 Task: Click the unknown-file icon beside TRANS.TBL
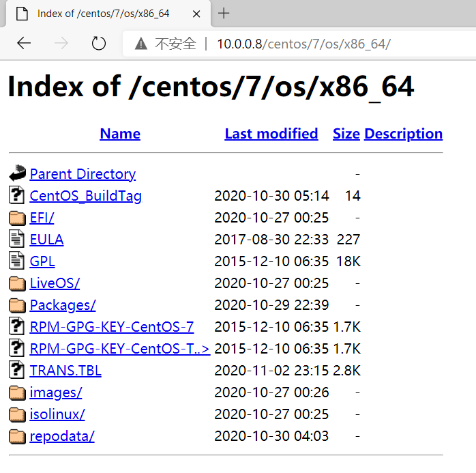pos(16,370)
